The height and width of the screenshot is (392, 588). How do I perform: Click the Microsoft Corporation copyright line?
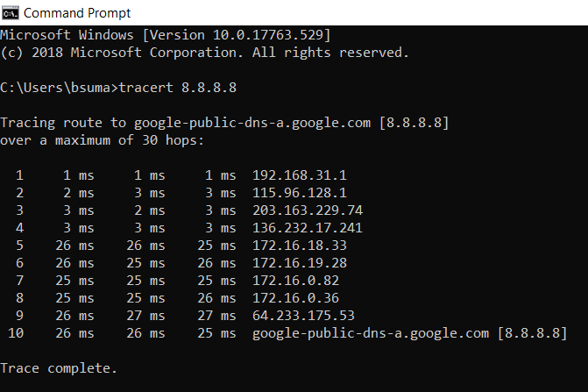[x=204, y=53]
